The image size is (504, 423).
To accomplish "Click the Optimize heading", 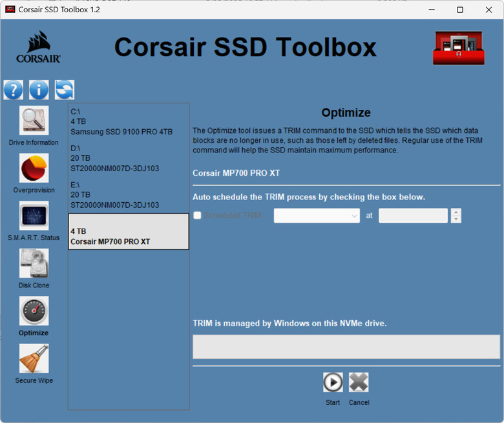I will [x=346, y=113].
